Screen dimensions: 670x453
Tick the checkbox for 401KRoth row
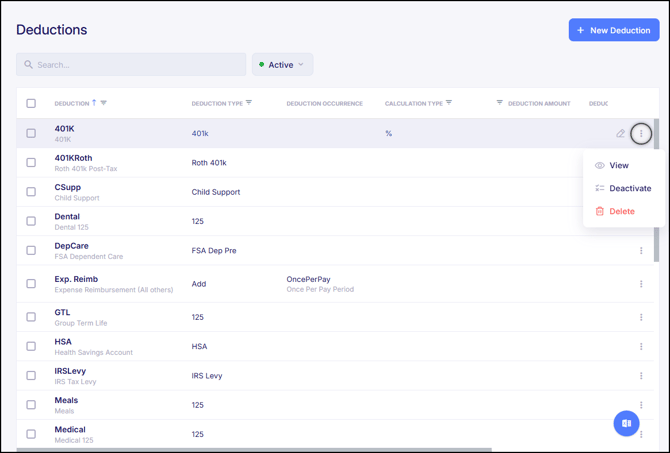pyautogui.click(x=31, y=162)
